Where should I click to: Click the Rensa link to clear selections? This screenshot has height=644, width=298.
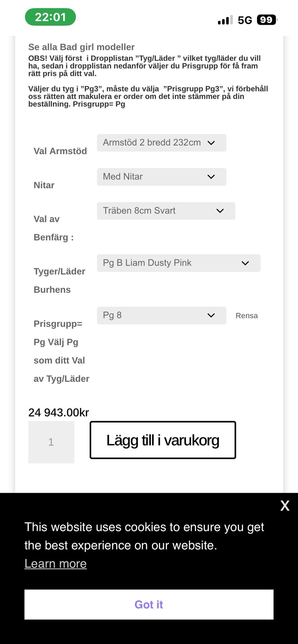[246, 315]
